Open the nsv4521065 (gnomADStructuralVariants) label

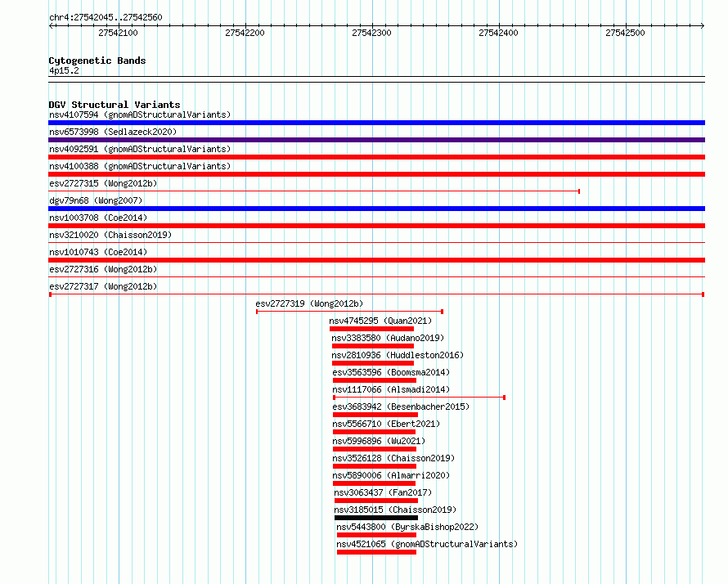pos(427,544)
